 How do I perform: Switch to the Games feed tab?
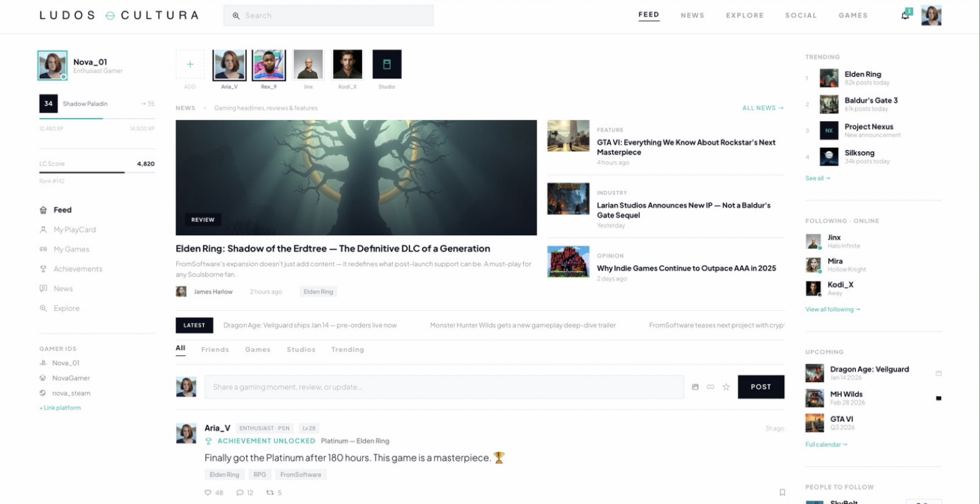(258, 349)
